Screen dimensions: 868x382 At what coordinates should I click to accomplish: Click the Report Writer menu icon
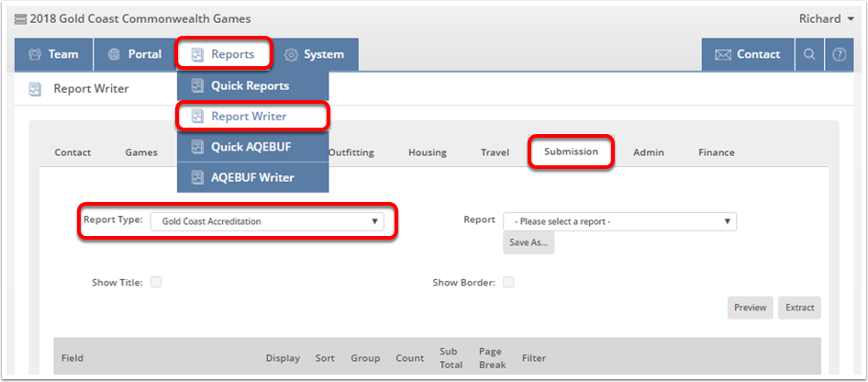point(197,117)
